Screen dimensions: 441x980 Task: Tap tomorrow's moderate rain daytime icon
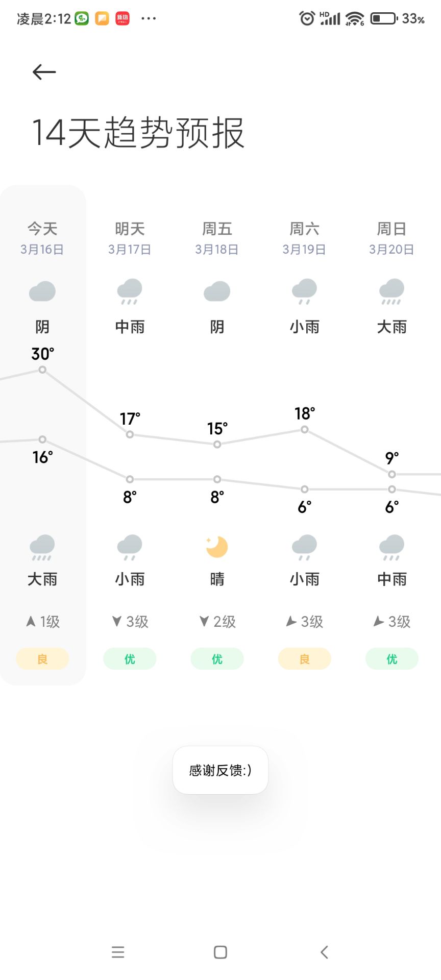[130, 291]
